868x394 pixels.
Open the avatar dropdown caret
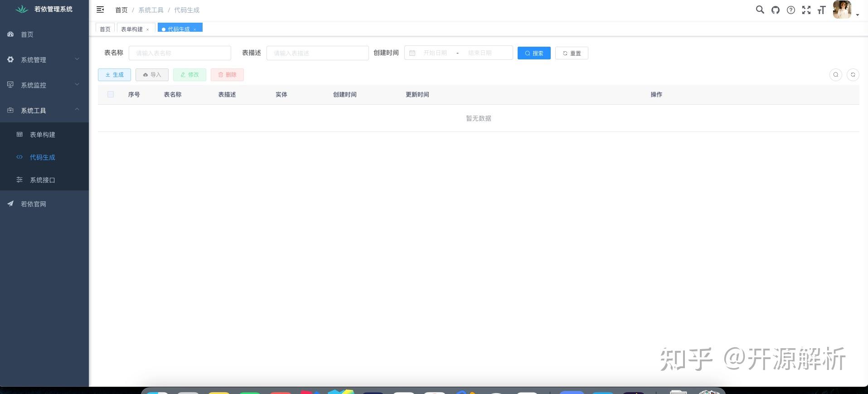858,15
